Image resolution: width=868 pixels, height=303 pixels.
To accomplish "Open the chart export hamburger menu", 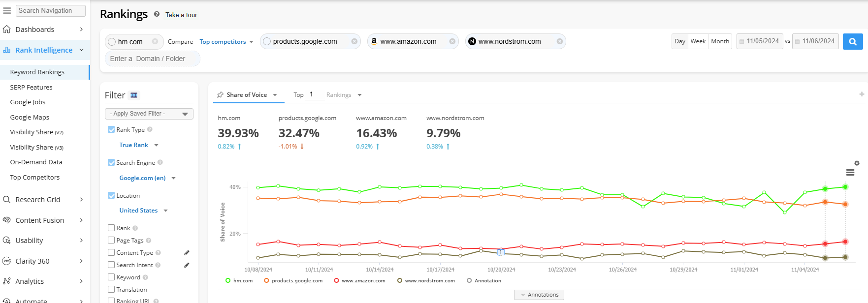I will point(850,173).
